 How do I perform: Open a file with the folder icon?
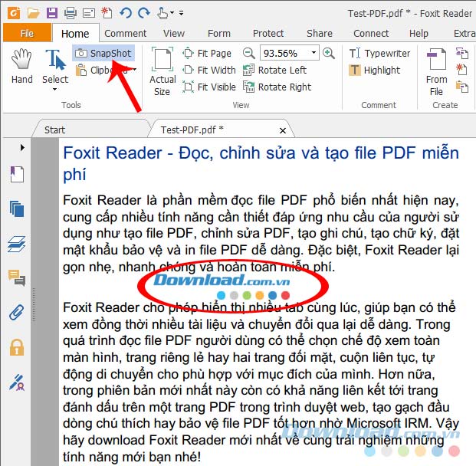pyautogui.click(x=34, y=13)
